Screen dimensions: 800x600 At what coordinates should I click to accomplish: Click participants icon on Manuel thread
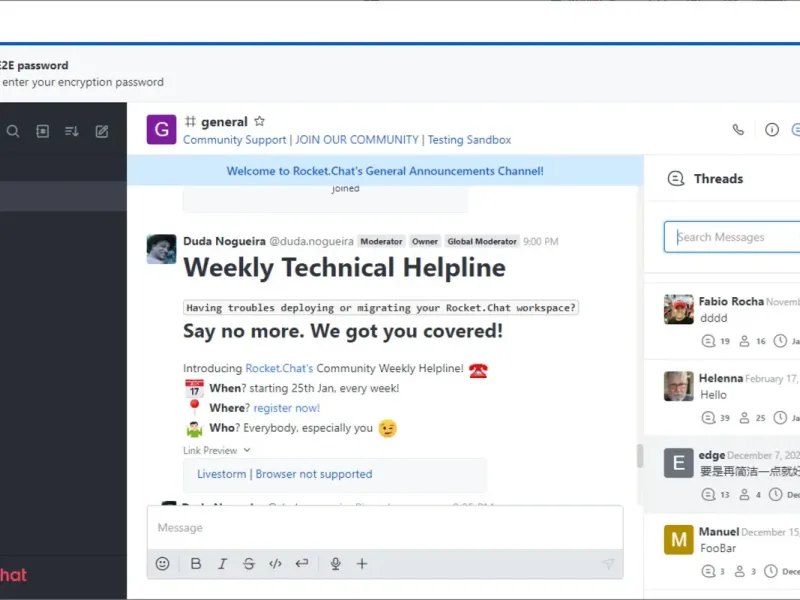point(739,571)
